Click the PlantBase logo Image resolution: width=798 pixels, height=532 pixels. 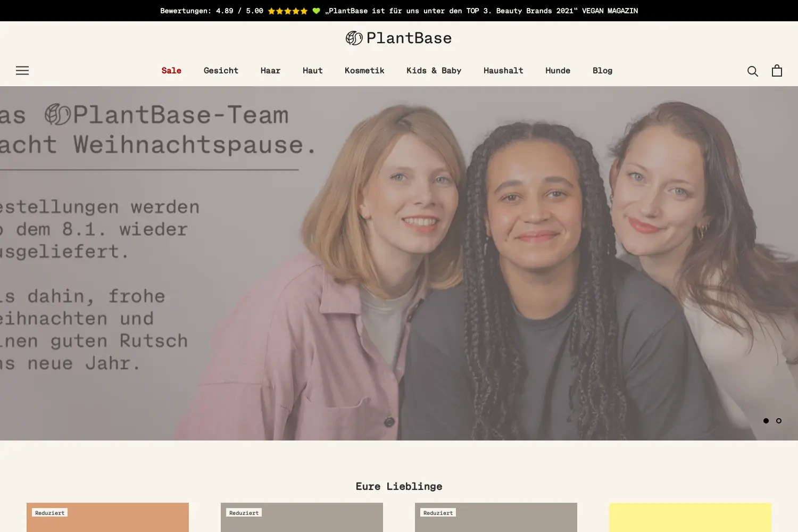(x=398, y=38)
